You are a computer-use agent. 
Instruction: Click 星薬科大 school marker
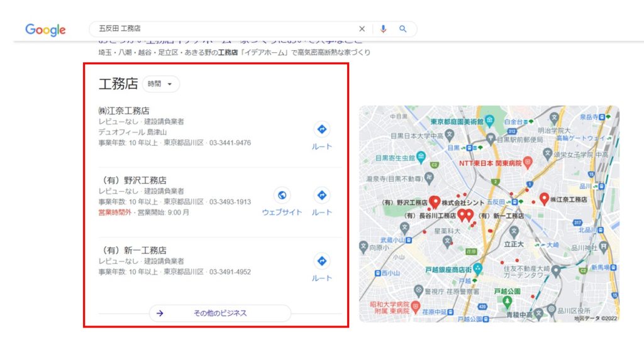pyautogui.click(x=447, y=241)
